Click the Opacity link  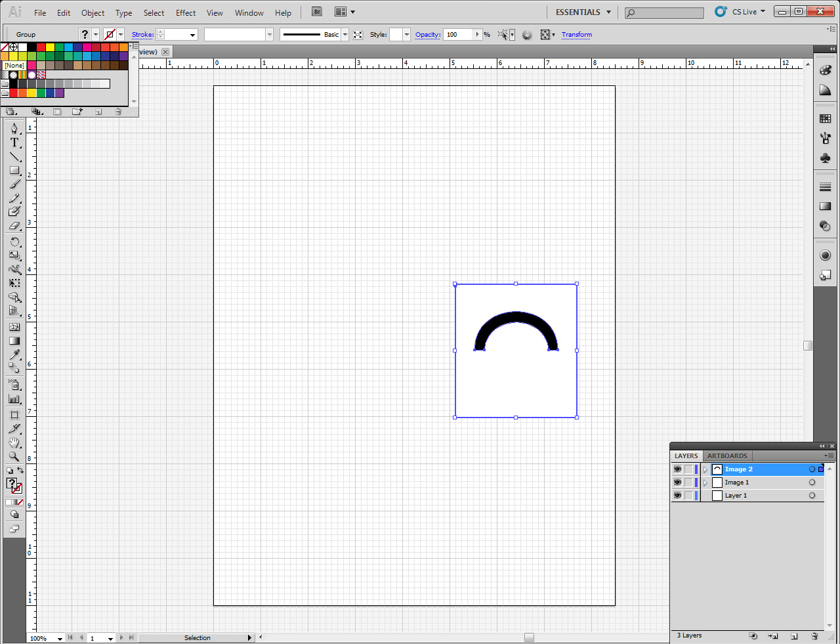coord(428,35)
